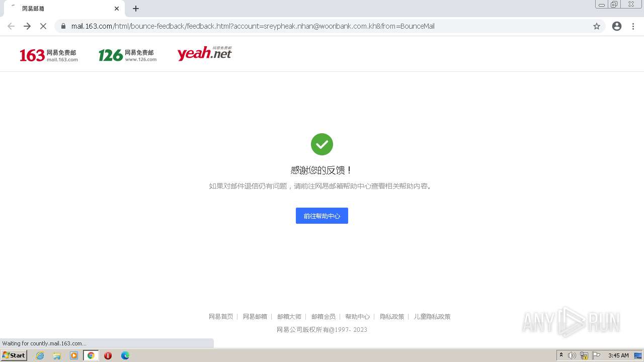Click the green success checkmark icon
Screen dimensions: 644x362
coord(322,144)
